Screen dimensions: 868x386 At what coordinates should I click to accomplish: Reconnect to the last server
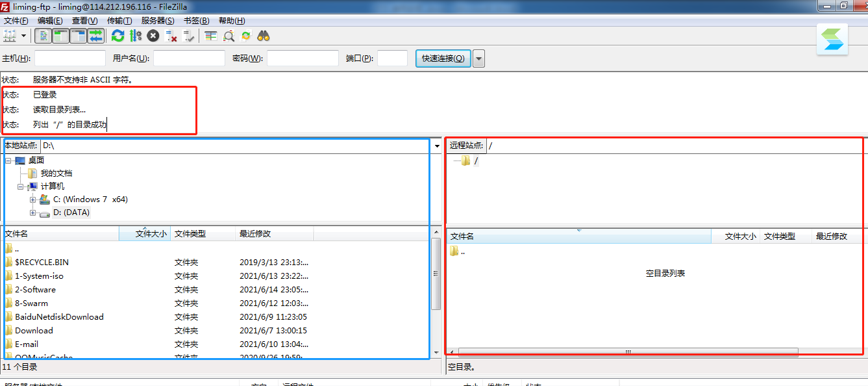189,36
